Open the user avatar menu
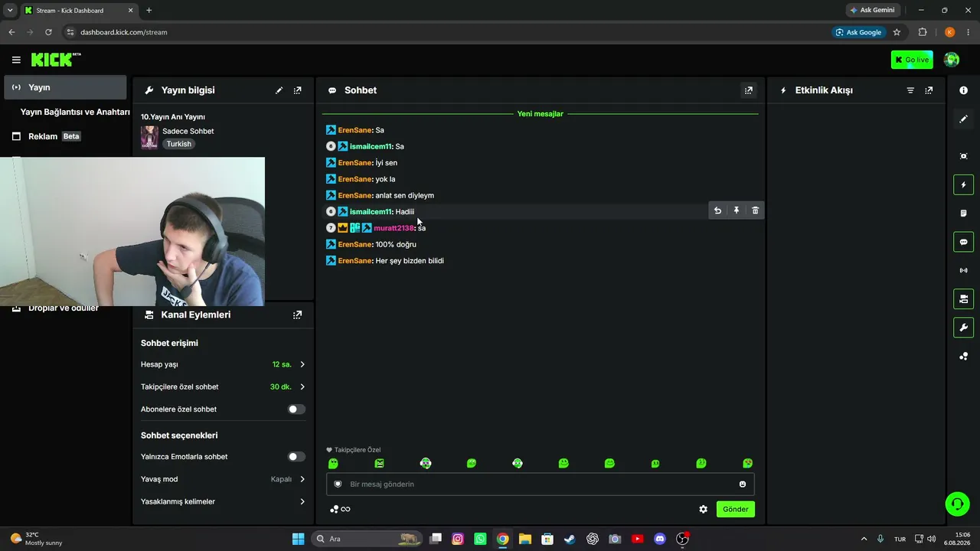980x551 pixels. pyautogui.click(x=952, y=60)
